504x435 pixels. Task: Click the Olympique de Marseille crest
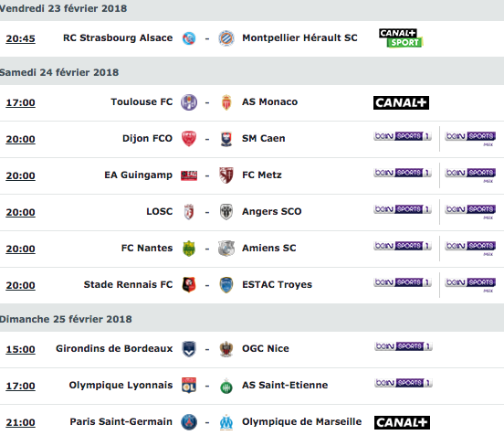226,422
